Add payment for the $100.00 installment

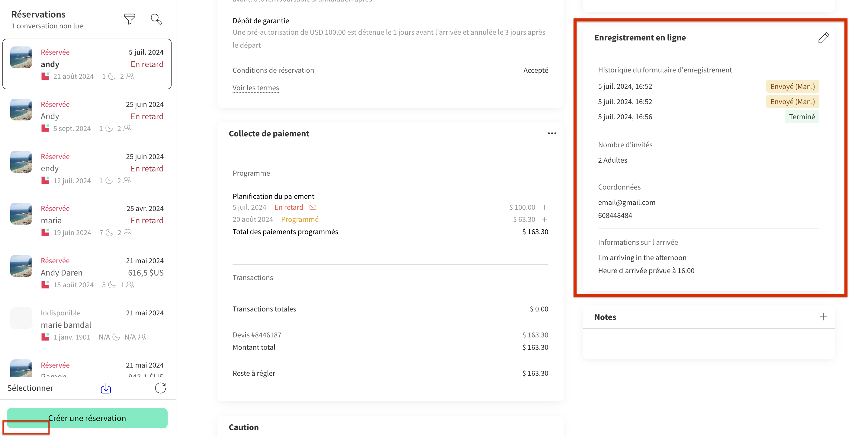[545, 207]
